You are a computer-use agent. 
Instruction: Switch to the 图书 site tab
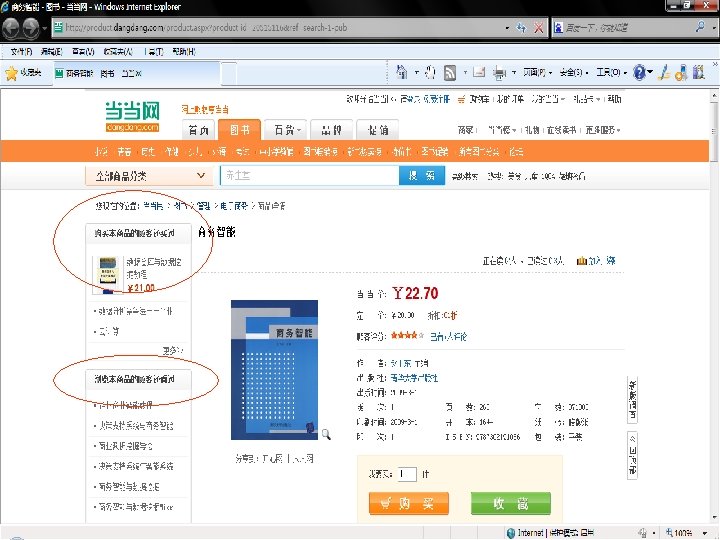pos(239,129)
